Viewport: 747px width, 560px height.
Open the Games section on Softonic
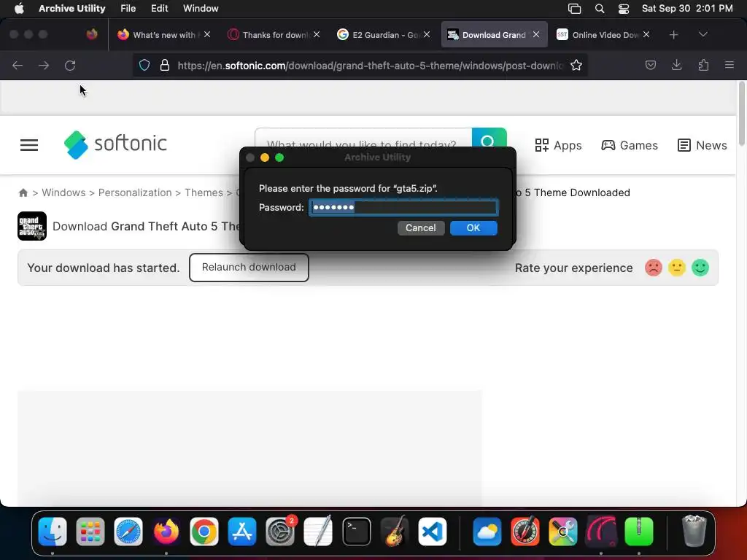click(630, 145)
